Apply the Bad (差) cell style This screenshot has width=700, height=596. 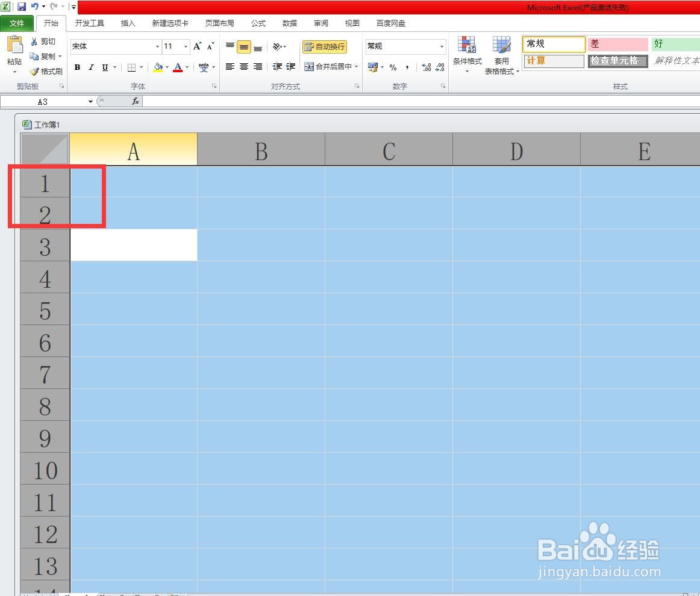click(617, 44)
